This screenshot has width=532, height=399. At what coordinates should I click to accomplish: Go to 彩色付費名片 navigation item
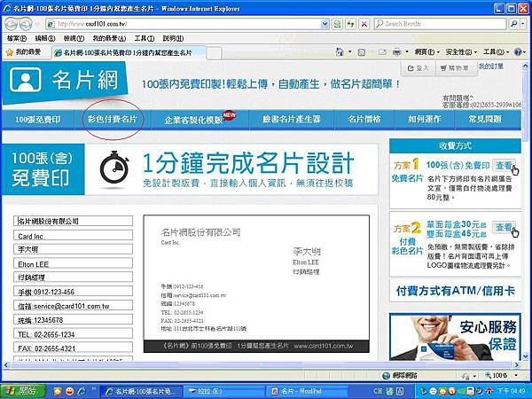pyautogui.click(x=113, y=119)
